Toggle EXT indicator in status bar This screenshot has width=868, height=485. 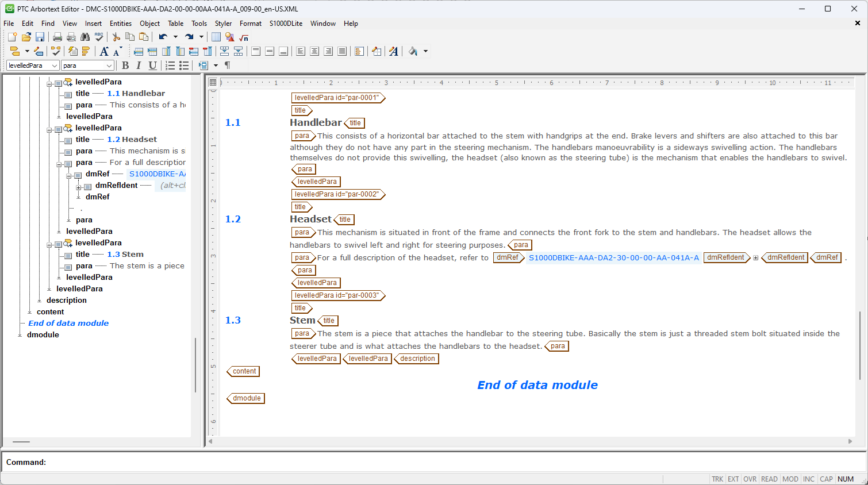[x=733, y=479]
